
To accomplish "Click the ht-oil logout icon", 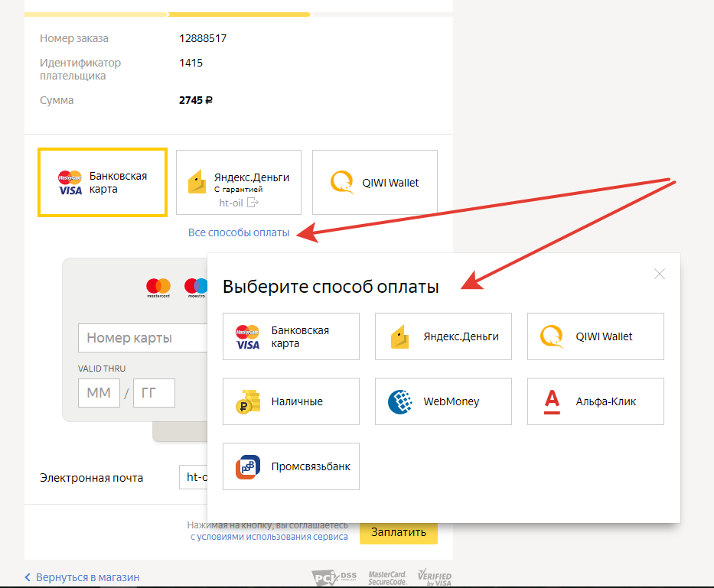I will point(253,203).
